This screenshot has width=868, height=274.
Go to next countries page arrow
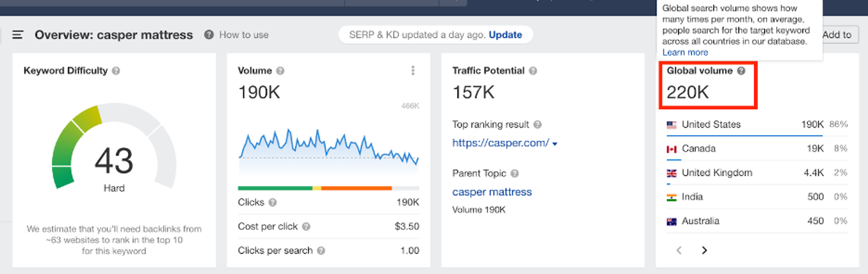point(704,251)
